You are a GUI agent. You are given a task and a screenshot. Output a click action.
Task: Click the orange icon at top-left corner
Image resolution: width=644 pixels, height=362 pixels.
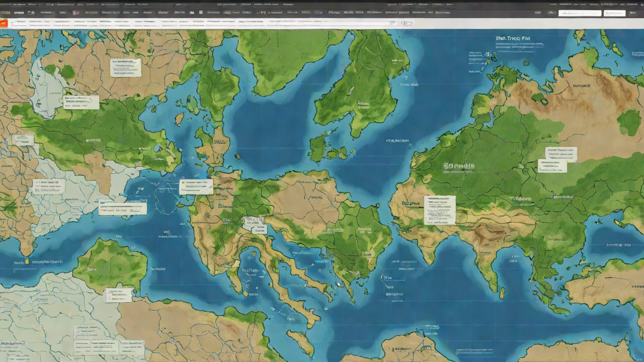point(4,23)
